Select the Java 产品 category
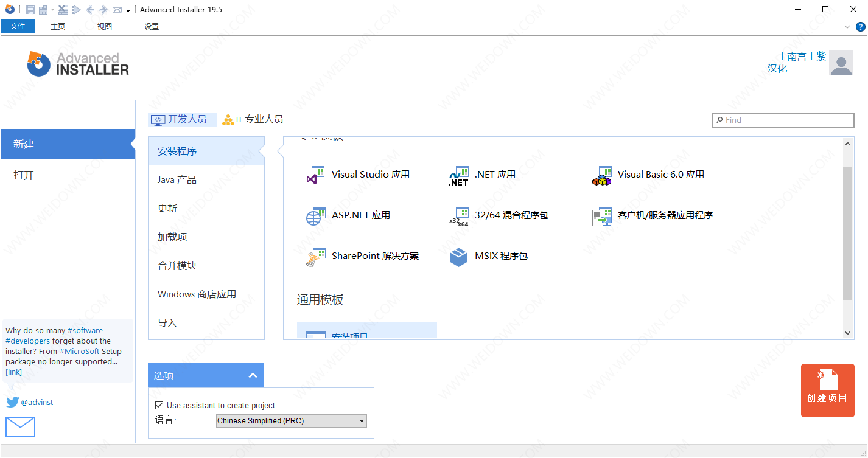 tap(206, 180)
